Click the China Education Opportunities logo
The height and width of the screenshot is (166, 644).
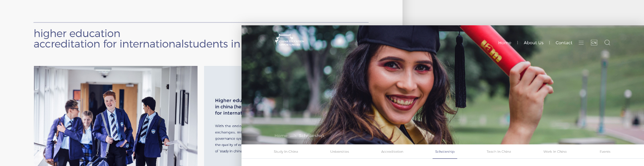pyautogui.click(x=289, y=41)
